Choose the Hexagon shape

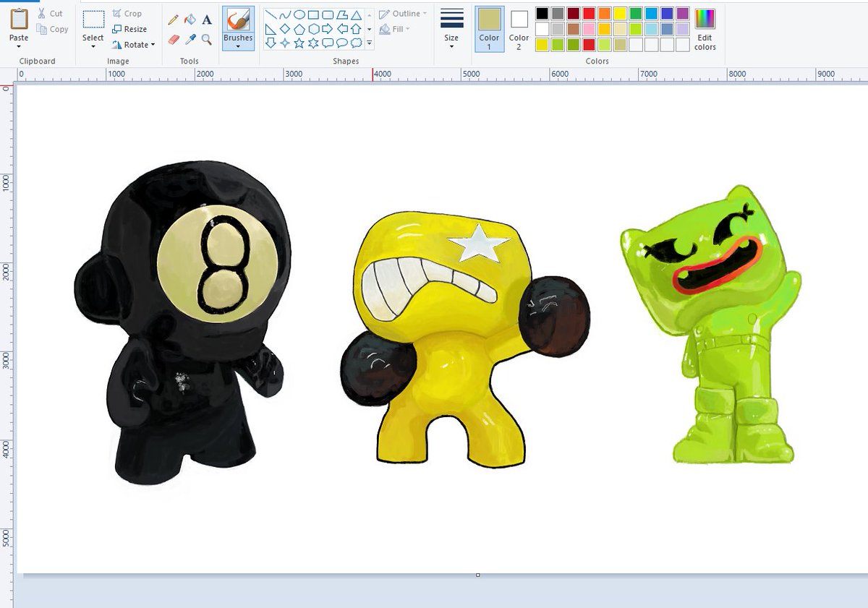point(313,29)
